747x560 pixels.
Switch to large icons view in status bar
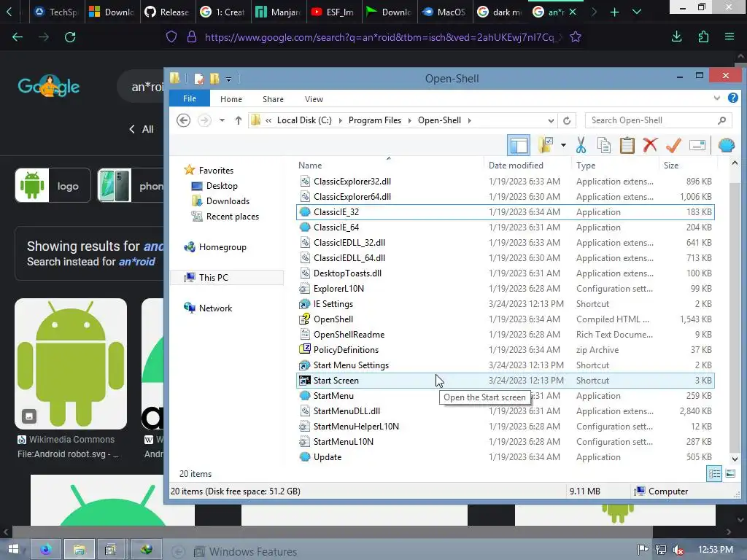tap(730, 473)
